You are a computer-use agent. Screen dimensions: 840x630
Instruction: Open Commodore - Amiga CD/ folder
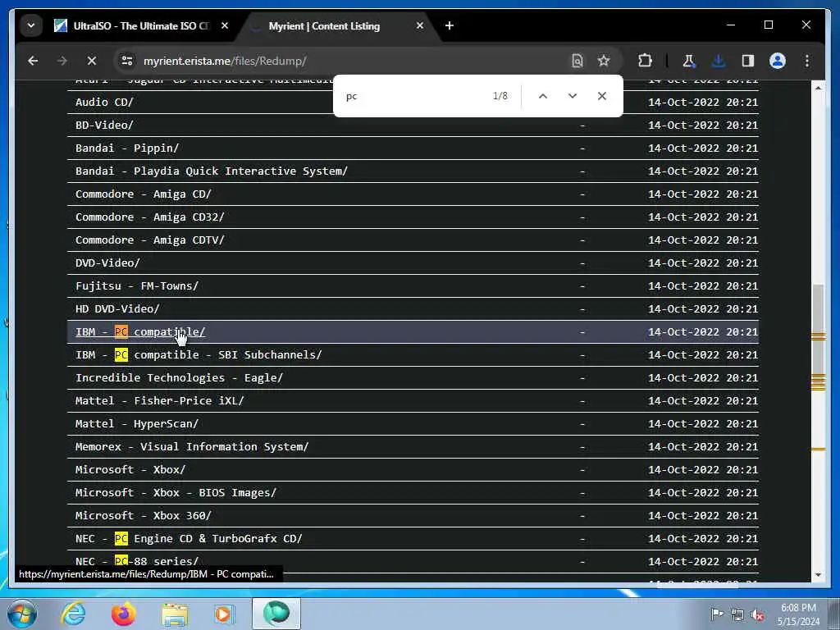click(x=144, y=194)
